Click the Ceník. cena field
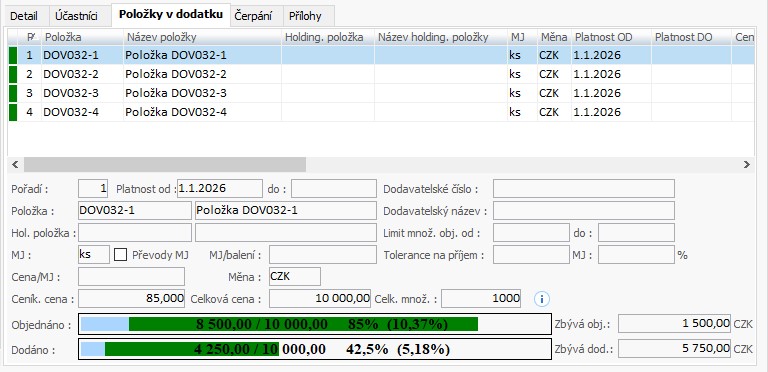This screenshot has height=372, width=768. pyautogui.click(x=131, y=299)
